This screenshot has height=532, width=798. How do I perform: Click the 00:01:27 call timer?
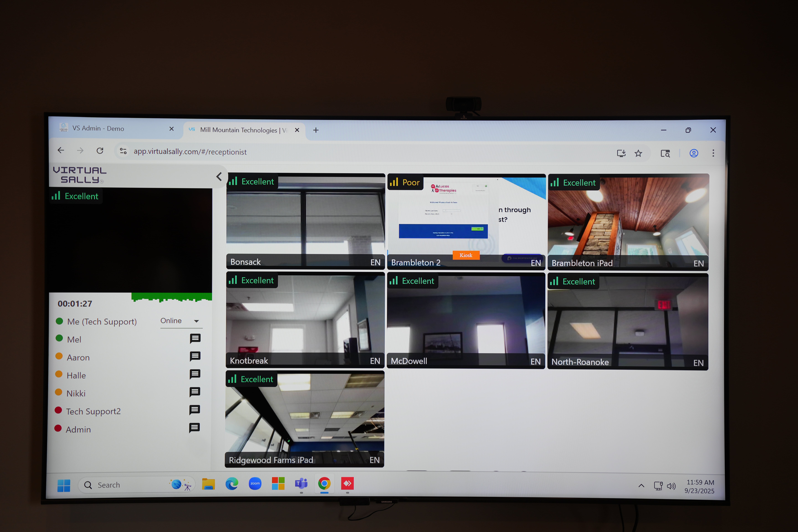coord(75,304)
